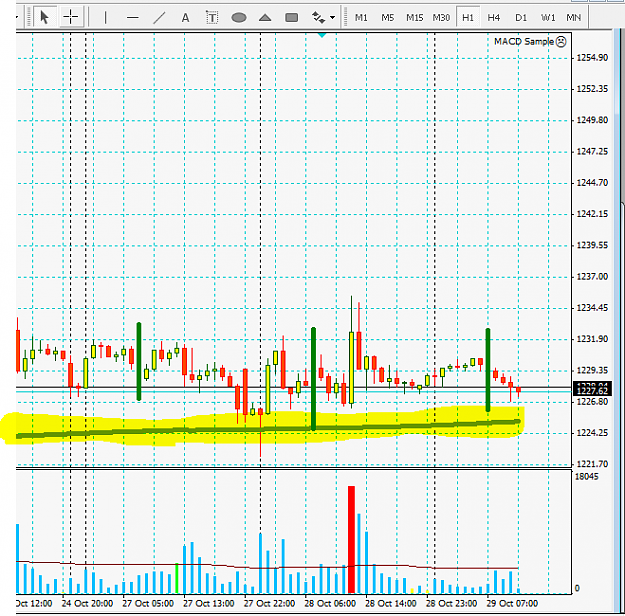
Task: Choose the ellipse shape tool
Action: [x=239, y=18]
